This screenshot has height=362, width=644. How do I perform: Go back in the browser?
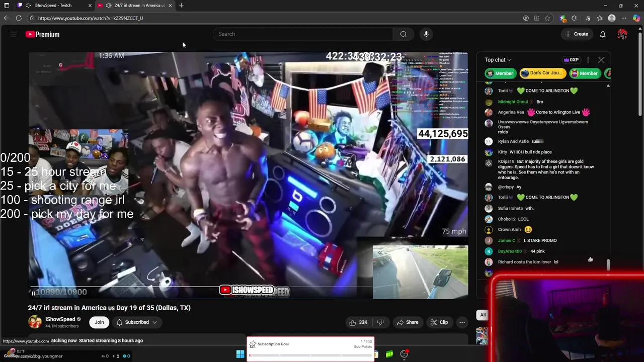click(x=7, y=18)
